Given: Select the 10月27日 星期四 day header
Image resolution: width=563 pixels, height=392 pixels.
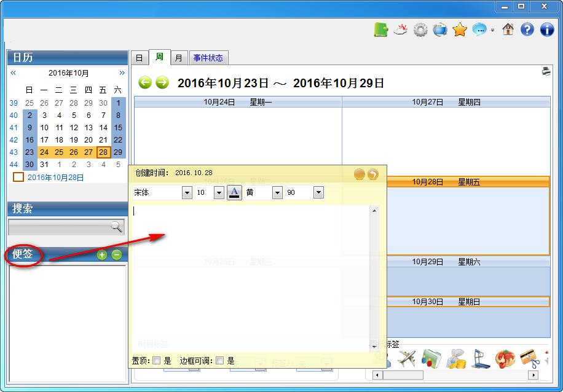Looking at the screenshot, I should (446, 103).
